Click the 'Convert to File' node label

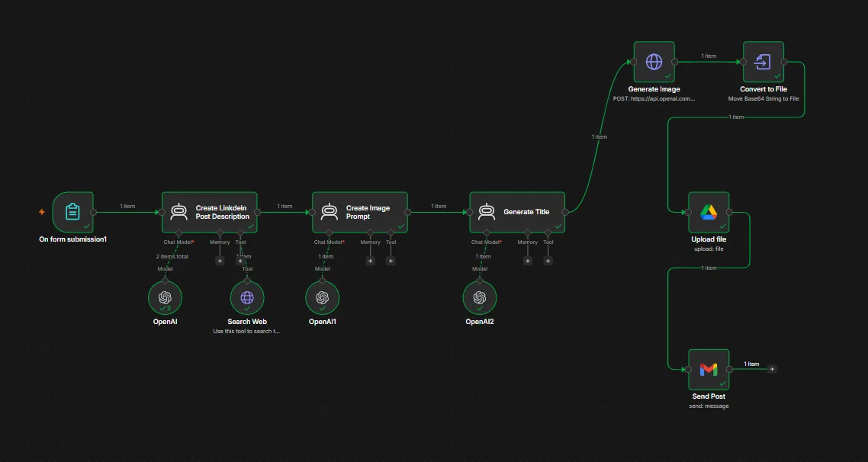[764, 89]
